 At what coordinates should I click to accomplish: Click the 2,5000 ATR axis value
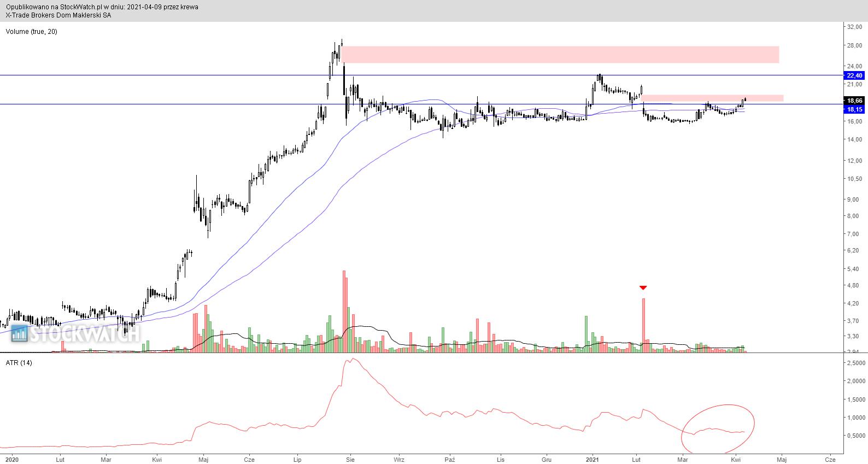coord(855,363)
